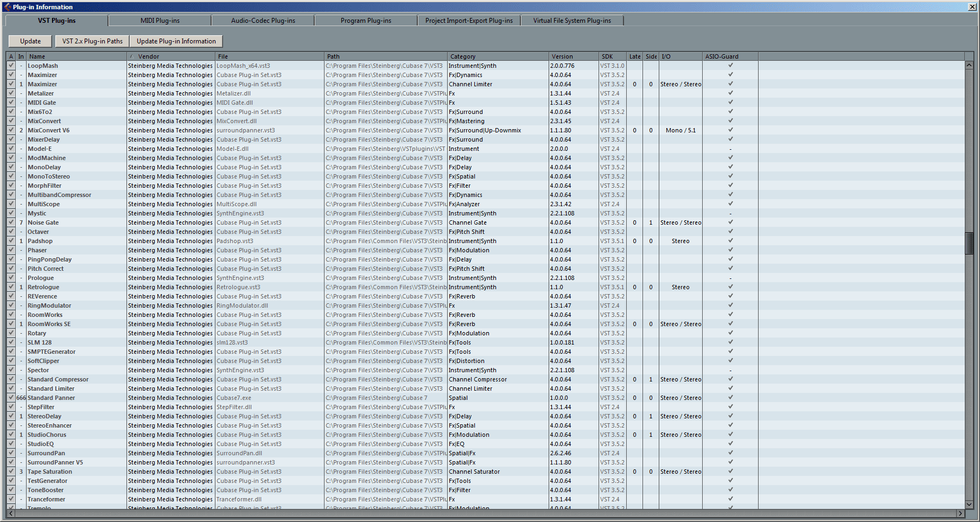
Task: Sort list by Category column header
Action: point(498,56)
